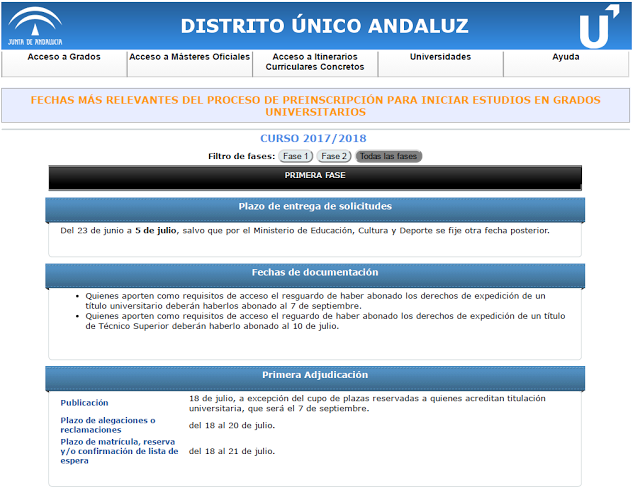Filter by Fase 2
Screen dimensions: 640x488
(334, 157)
